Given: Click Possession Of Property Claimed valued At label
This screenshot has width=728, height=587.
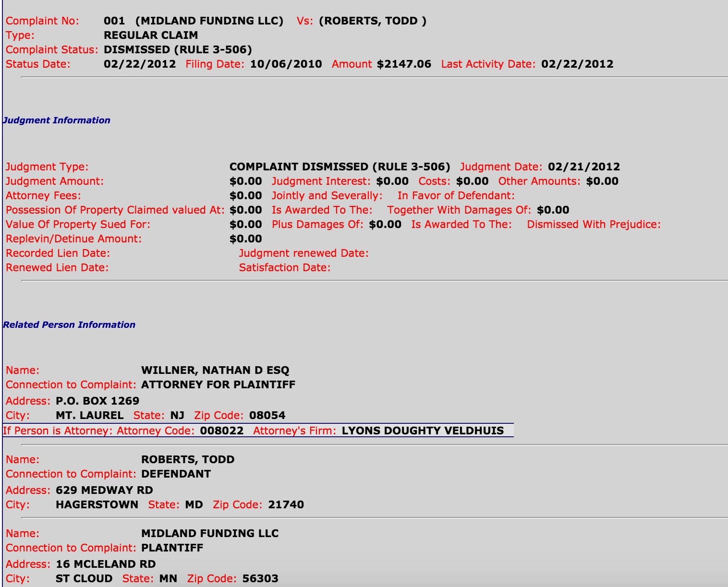Looking at the screenshot, I should (x=115, y=210).
